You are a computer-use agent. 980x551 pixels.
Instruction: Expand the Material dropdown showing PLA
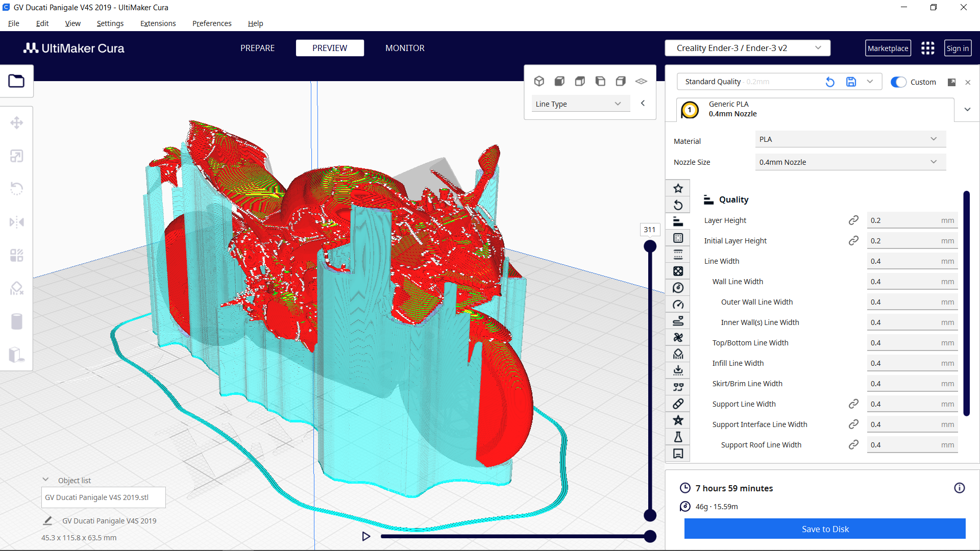pos(849,139)
